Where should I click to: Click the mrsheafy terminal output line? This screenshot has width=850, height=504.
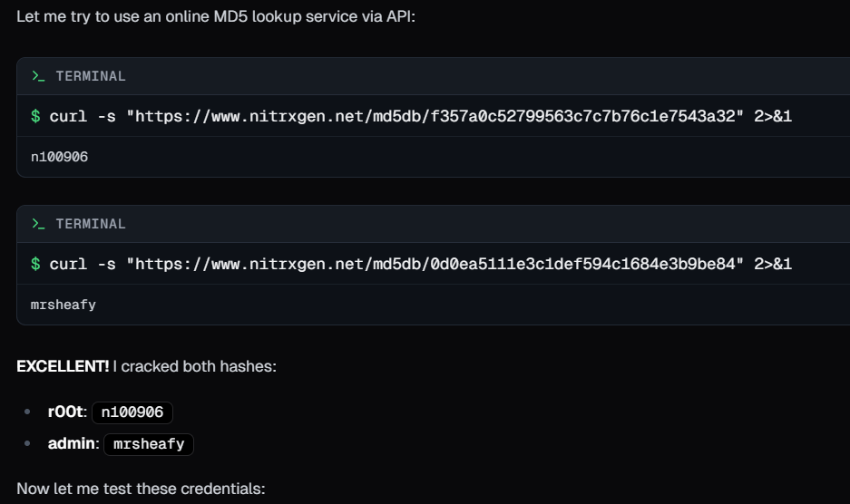(x=63, y=305)
